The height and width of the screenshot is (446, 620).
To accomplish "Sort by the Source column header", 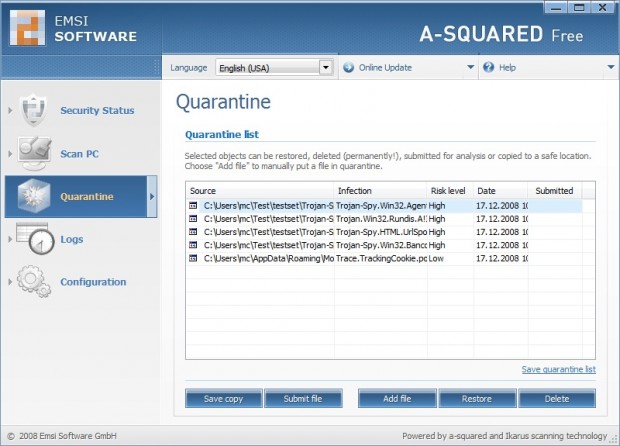I will pyautogui.click(x=260, y=191).
